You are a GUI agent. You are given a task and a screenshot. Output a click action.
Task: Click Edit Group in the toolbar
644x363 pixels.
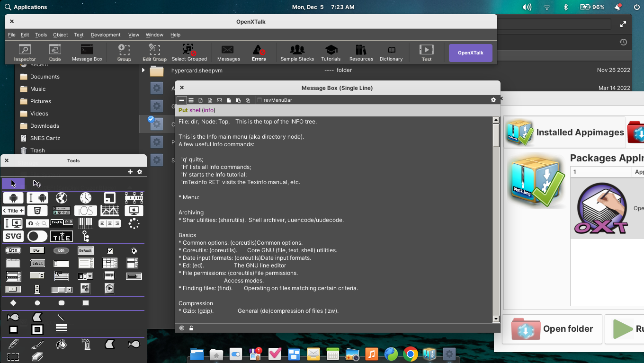(155, 53)
